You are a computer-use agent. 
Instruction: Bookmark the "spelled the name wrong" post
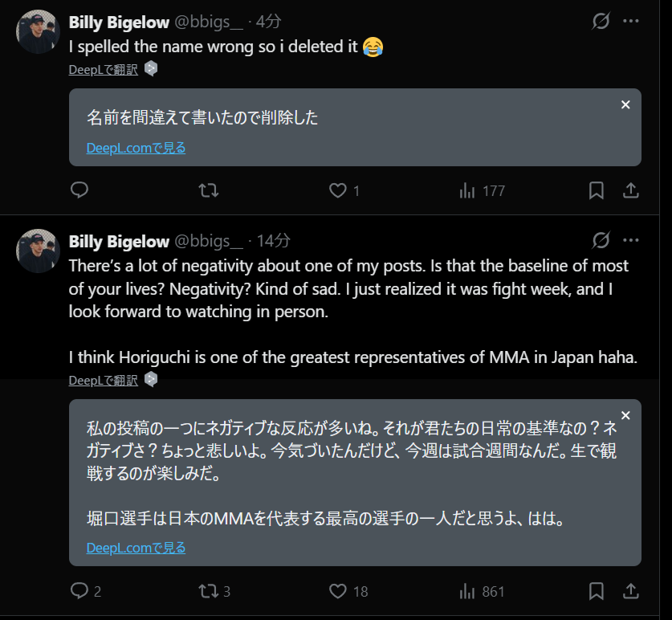click(597, 190)
